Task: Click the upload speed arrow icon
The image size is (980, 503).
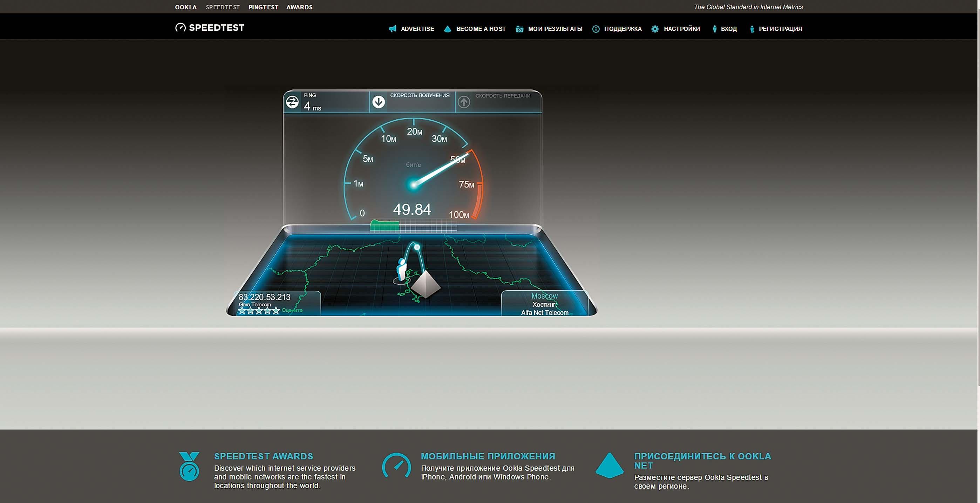Action: [x=464, y=102]
